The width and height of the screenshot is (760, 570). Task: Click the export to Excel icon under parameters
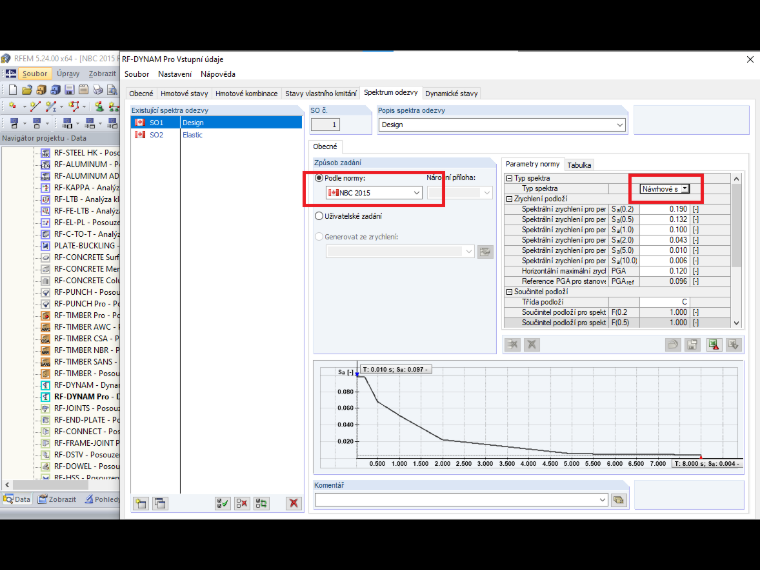714,345
